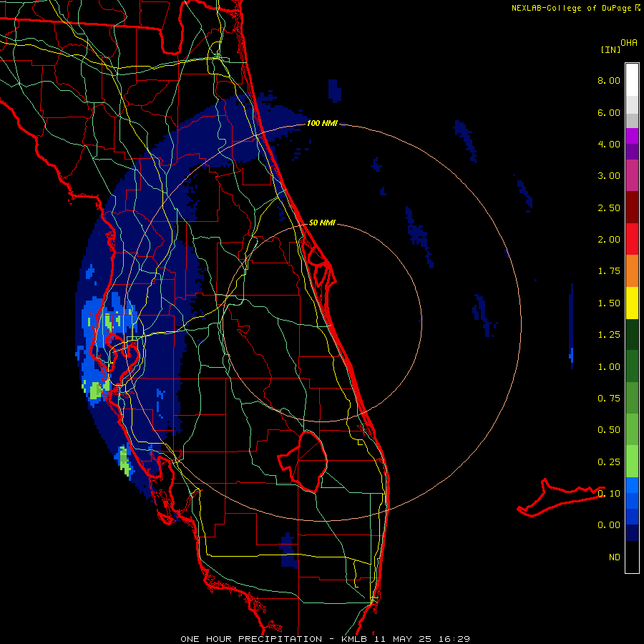
Task: Click the ND legend label
Action: tap(615, 557)
